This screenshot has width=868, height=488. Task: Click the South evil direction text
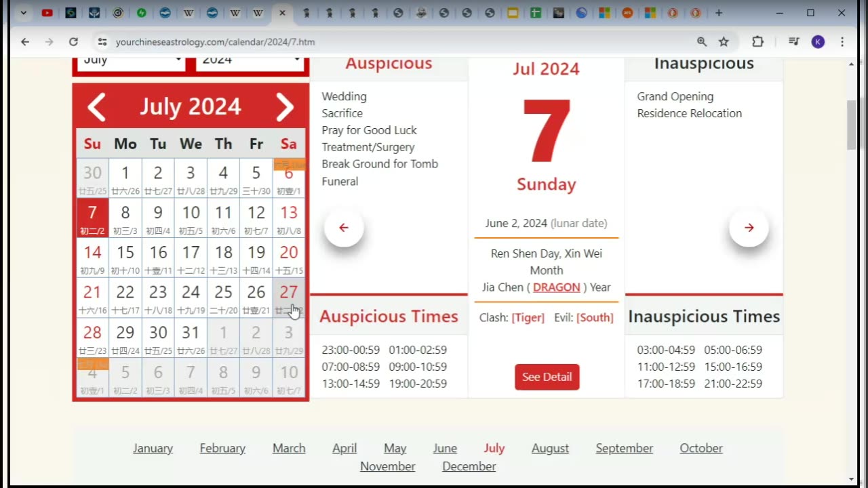pos(595,317)
